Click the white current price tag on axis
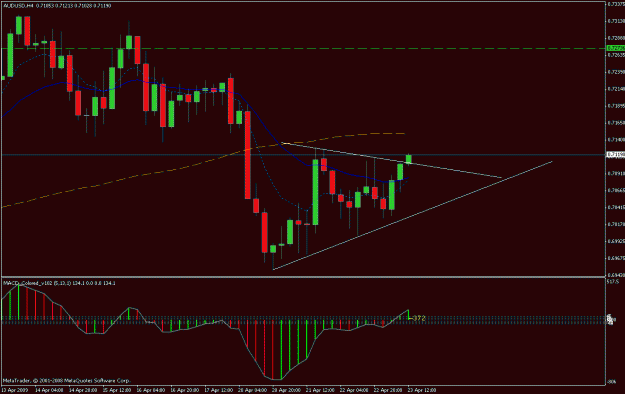Image resolution: width=625 pixels, height=394 pixels. pos(615,155)
